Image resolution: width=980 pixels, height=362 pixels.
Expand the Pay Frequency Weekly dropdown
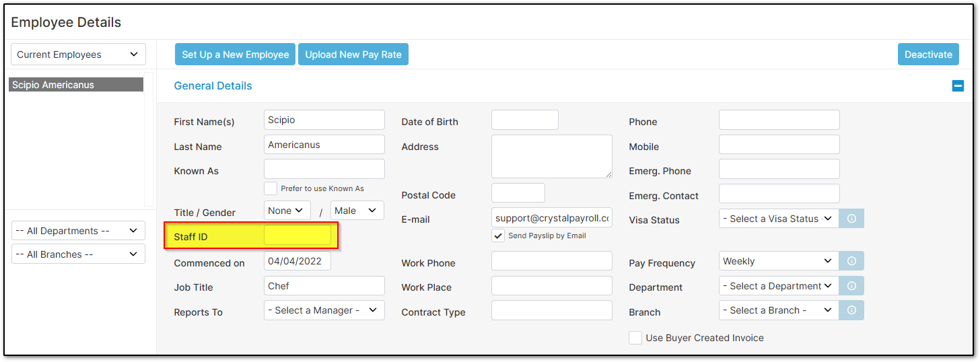(779, 261)
